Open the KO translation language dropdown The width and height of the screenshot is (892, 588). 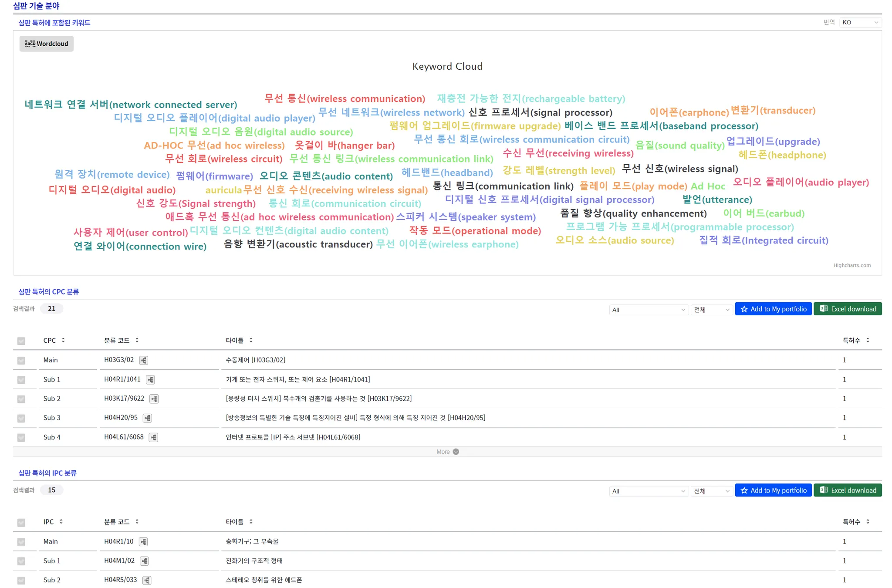click(x=860, y=22)
